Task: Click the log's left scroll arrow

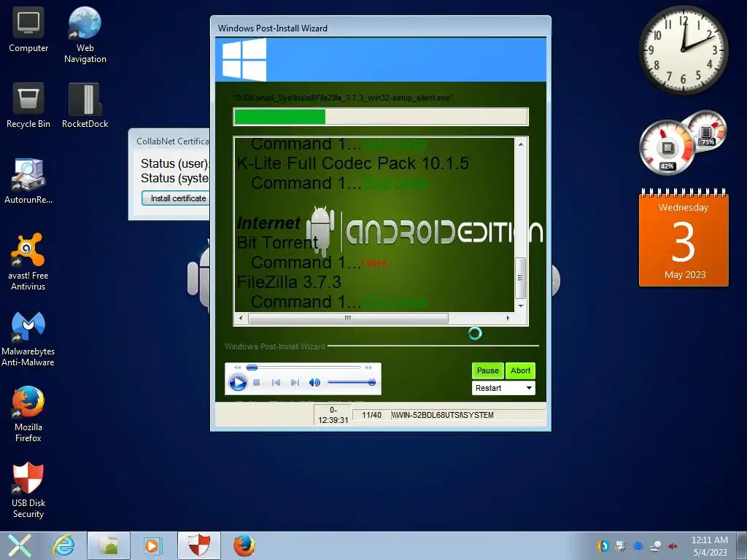Action: 241,318
